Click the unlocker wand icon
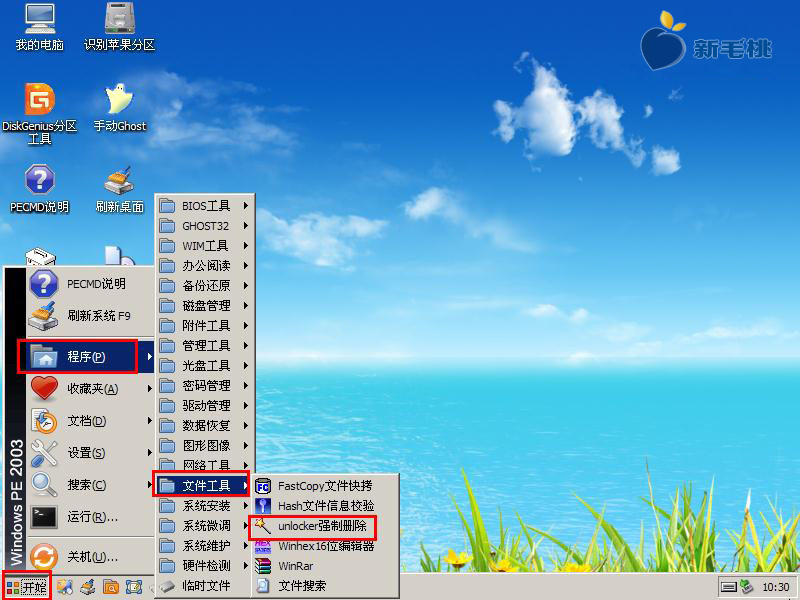Screen dimensions: 800x600 pyautogui.click(x=263, y=526)
